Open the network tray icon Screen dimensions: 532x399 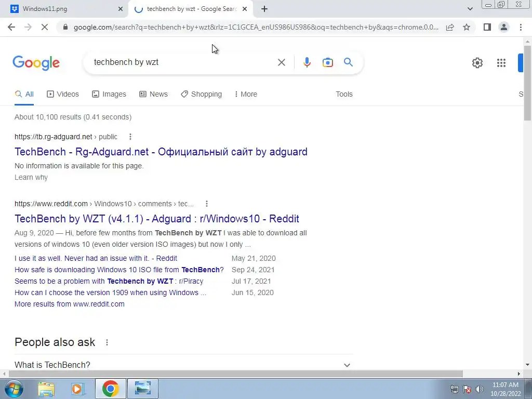tap(454, 389)
